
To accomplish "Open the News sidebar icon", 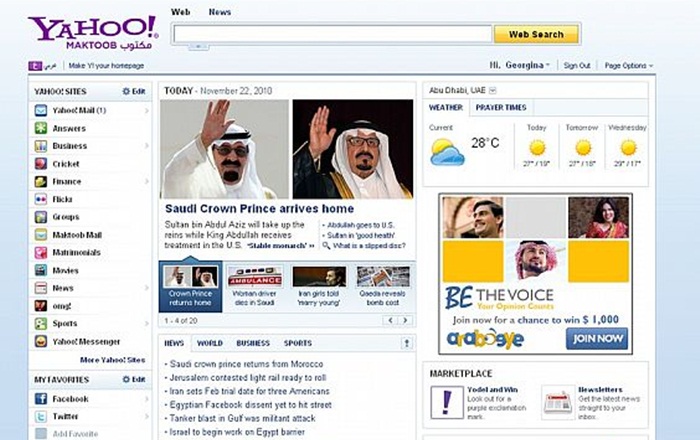I will [41, 288].
